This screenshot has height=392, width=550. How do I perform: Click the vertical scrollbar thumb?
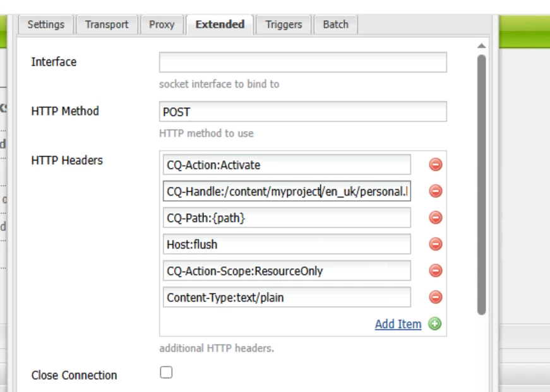(482, 183)
